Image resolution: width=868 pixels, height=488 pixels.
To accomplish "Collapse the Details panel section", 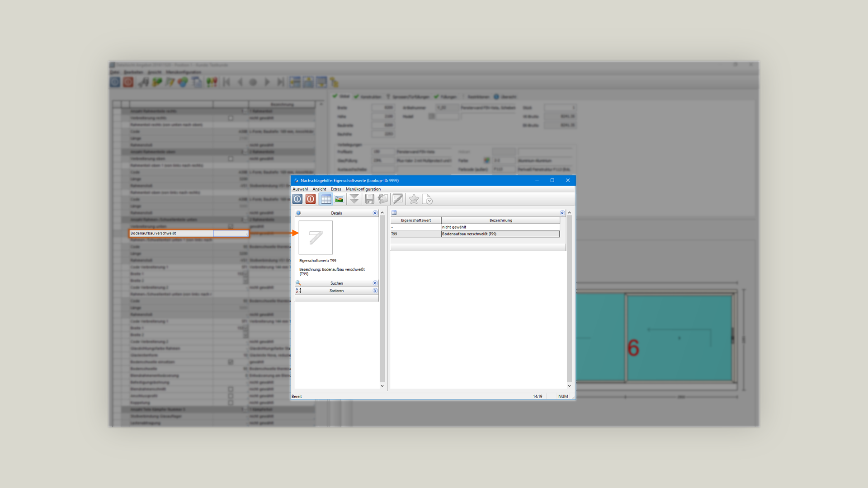I will (375, 213).
